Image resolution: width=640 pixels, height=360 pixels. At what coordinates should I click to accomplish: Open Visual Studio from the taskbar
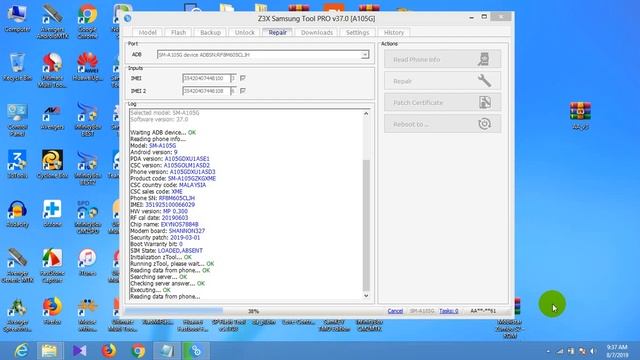tap(80, 351)
